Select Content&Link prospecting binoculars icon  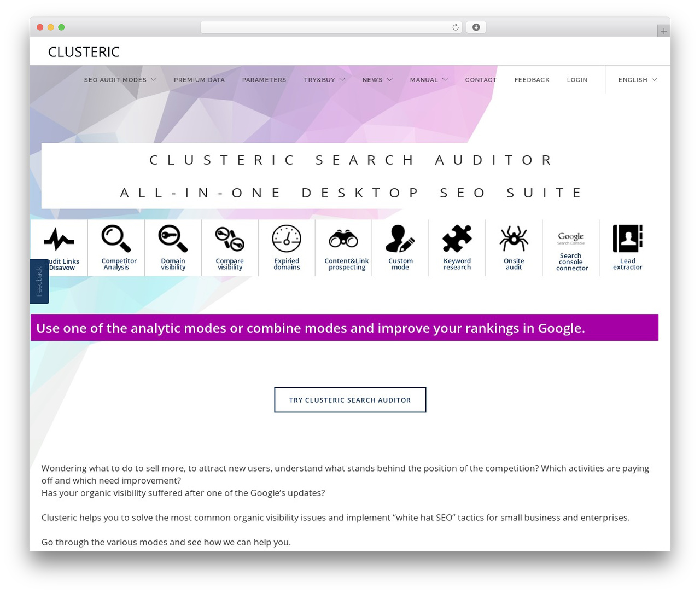(343, 239)
